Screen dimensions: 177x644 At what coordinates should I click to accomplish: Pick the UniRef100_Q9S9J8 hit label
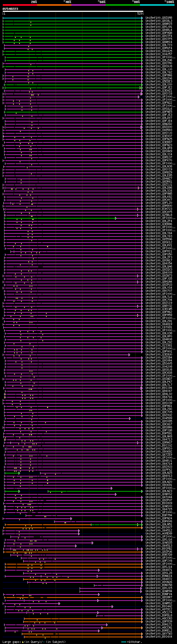159,66
